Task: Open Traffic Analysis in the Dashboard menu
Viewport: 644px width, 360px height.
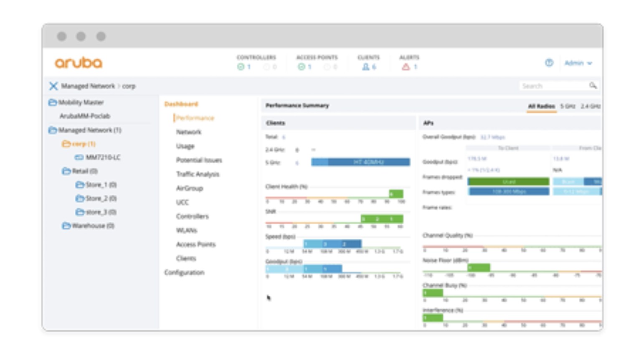Action: (198, 174)
